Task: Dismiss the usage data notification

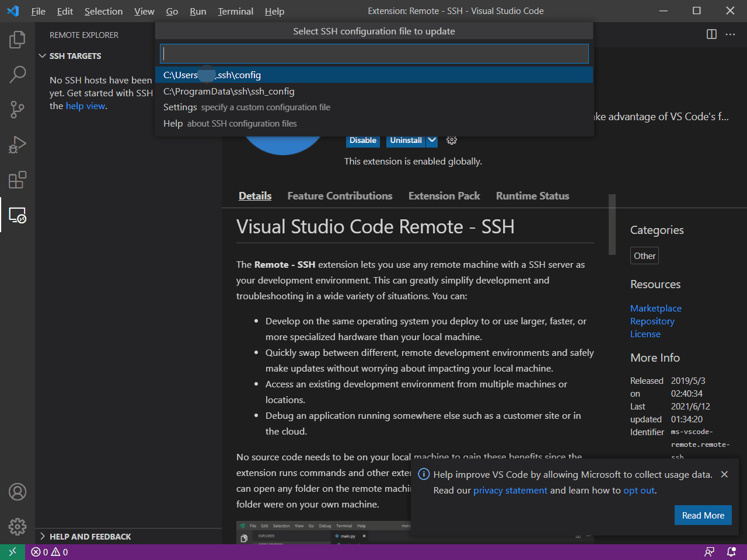Action: [x=724, y=474]
